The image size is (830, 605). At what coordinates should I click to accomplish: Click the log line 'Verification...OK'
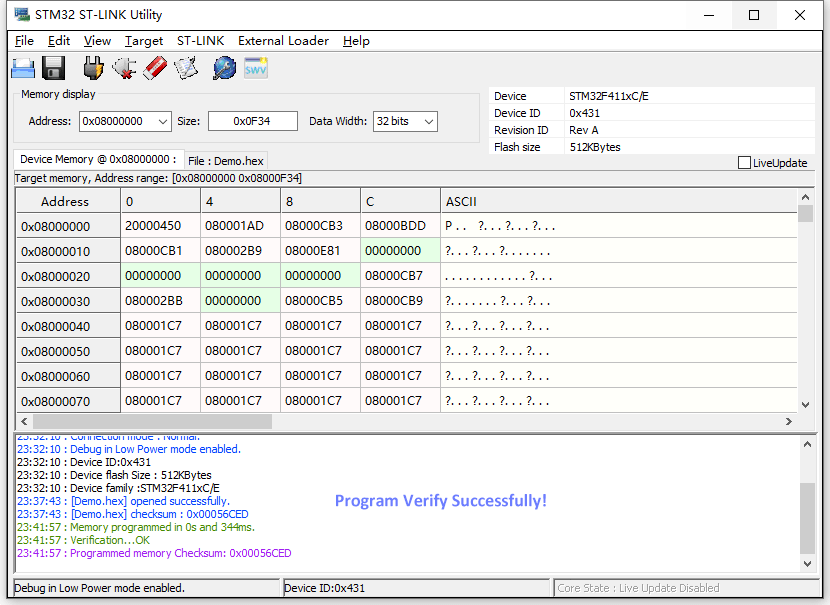tap(83, 540)
